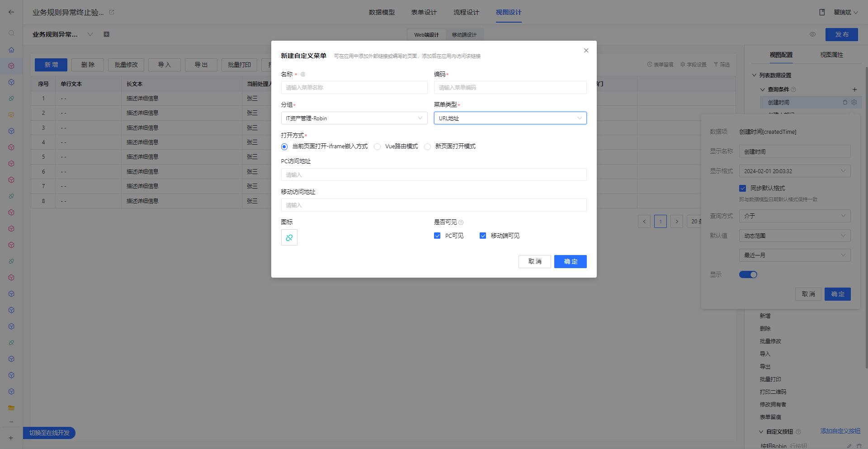Open the 默认值 dropdown showing 动态范围
868x449 pixels.
[x=795, y=236]
